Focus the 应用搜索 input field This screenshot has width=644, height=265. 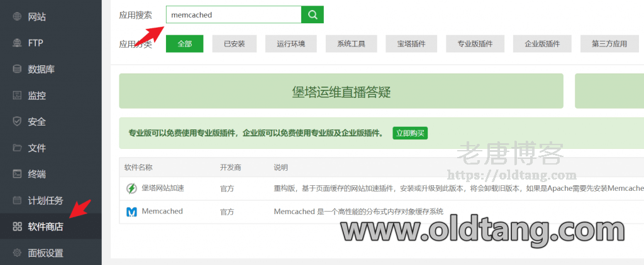pyautogui.click(x=233, y=14)
